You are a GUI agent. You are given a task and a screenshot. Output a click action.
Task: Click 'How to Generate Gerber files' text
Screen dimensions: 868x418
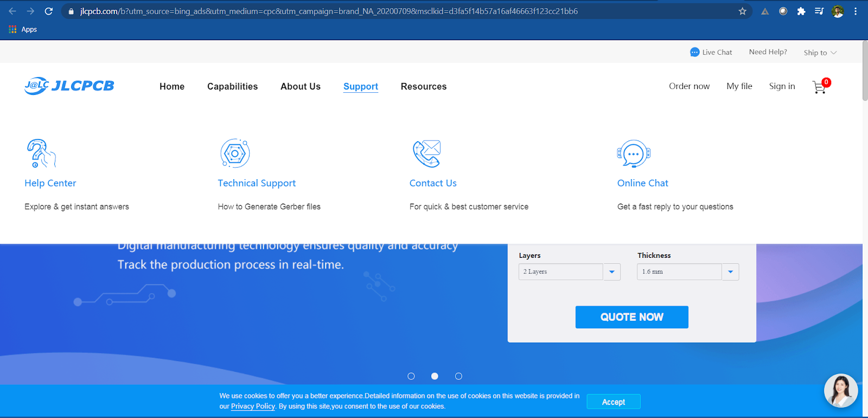(x=269, y=207)
